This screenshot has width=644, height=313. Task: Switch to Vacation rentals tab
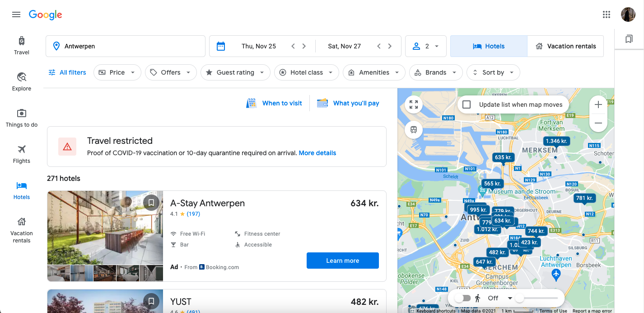pyautogui.click(x=565, y=46)
